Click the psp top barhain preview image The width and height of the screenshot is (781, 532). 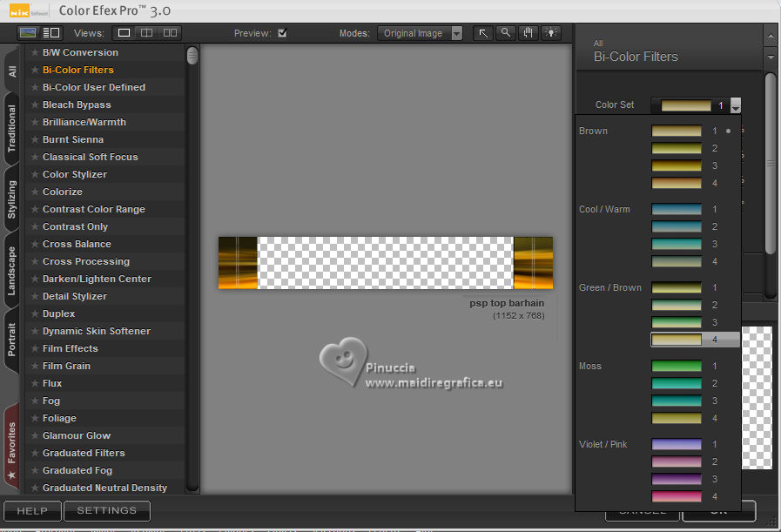(x=386, y=263)
